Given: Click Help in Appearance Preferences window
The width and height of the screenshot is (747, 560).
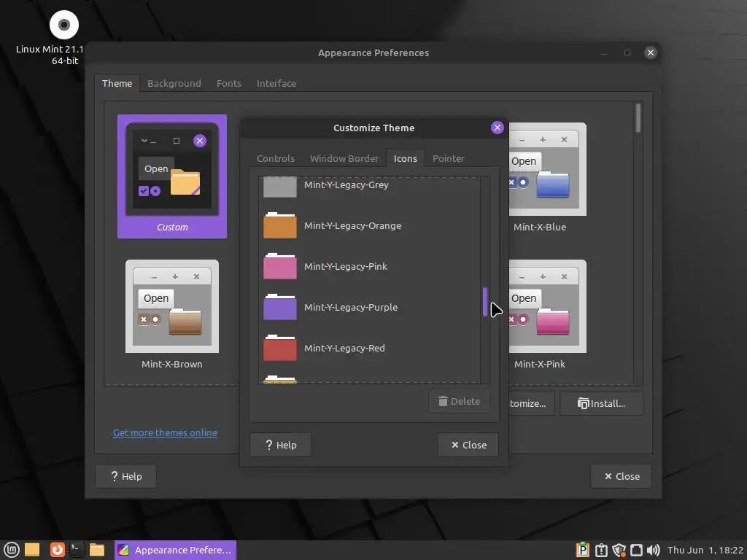Looking at the screenshot, I should pos(125,476).
